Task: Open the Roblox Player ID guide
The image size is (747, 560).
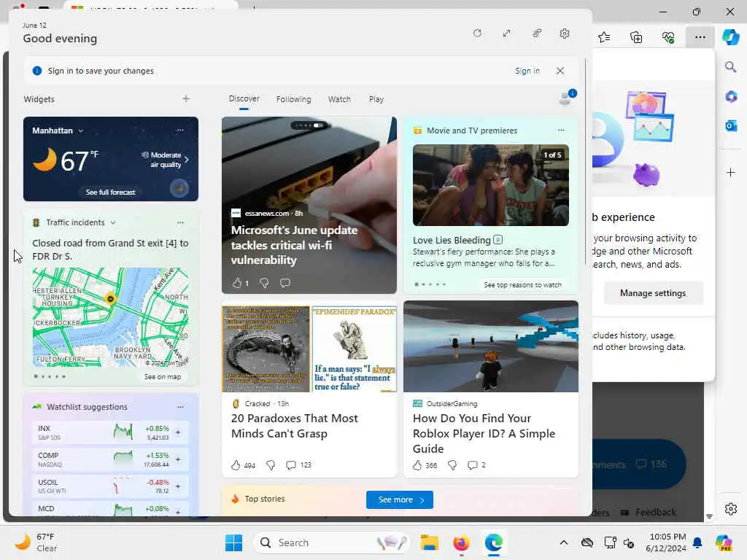Action: point(484,433)
